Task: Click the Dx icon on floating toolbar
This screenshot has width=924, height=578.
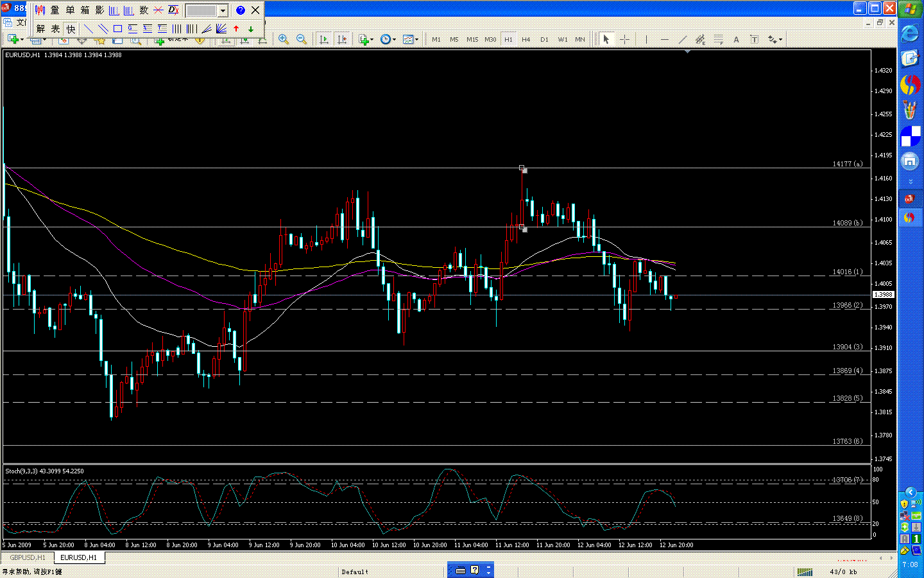Action: (x=173, y=10)
